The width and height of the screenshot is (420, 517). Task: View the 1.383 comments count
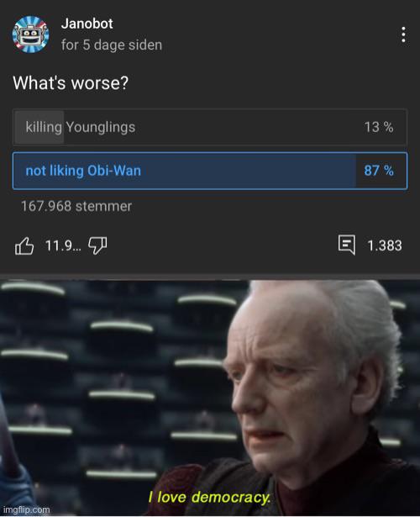[385, 245]
